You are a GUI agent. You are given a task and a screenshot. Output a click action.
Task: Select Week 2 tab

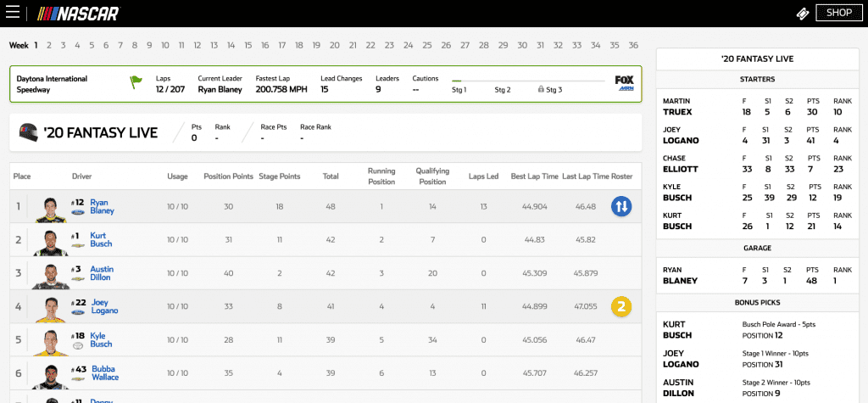[x=49, y=45]
